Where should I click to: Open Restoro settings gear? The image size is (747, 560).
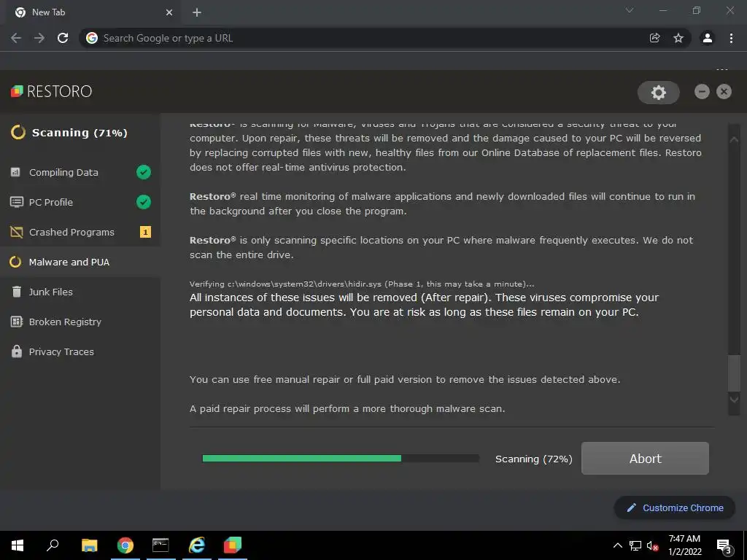point(659,93)
